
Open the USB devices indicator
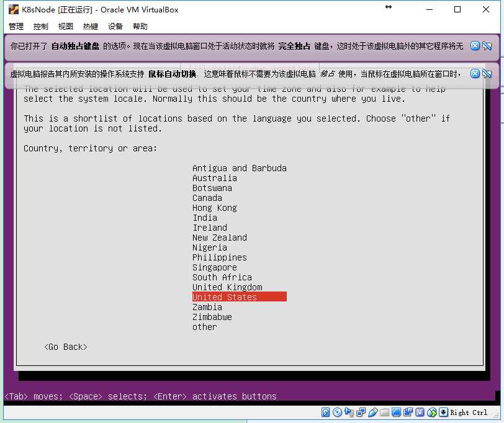point(373,412)
